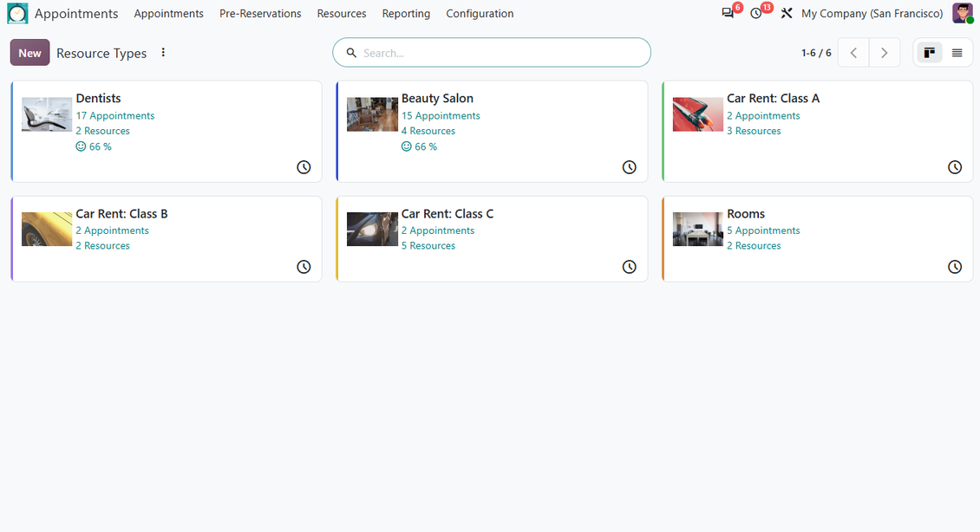Open the Configuration menu
Viewport: 980px width, 532px height.
(480, 14)
